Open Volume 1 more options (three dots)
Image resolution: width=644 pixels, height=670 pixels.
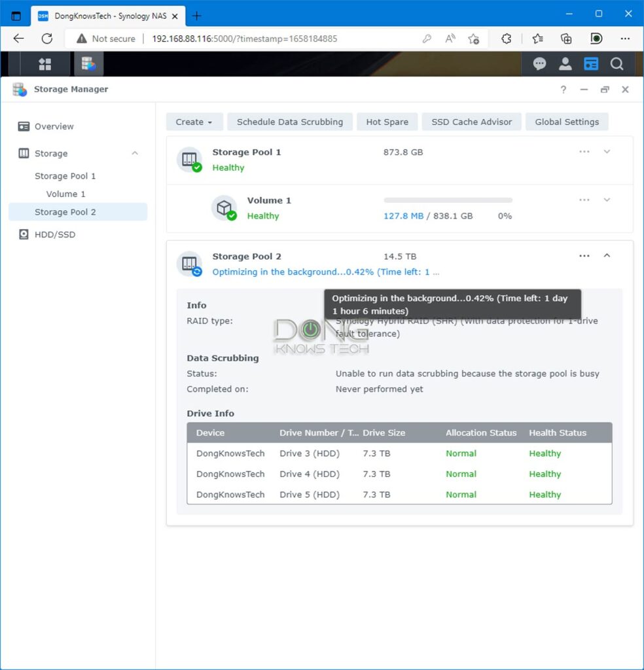pos(584,200)
